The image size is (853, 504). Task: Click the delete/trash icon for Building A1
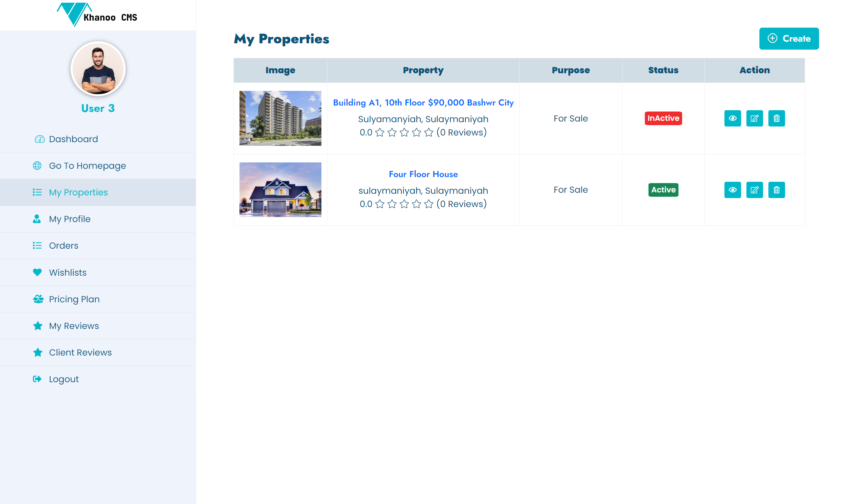(776, 118)
